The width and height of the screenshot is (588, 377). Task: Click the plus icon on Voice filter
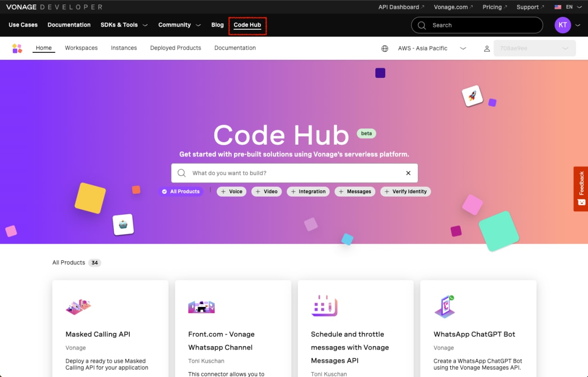[223, 192]
